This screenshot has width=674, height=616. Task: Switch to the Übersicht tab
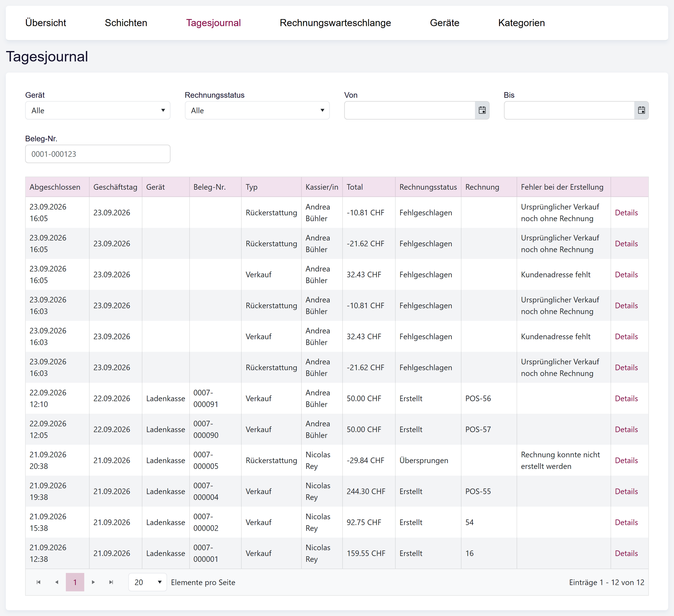click(46, 23)
